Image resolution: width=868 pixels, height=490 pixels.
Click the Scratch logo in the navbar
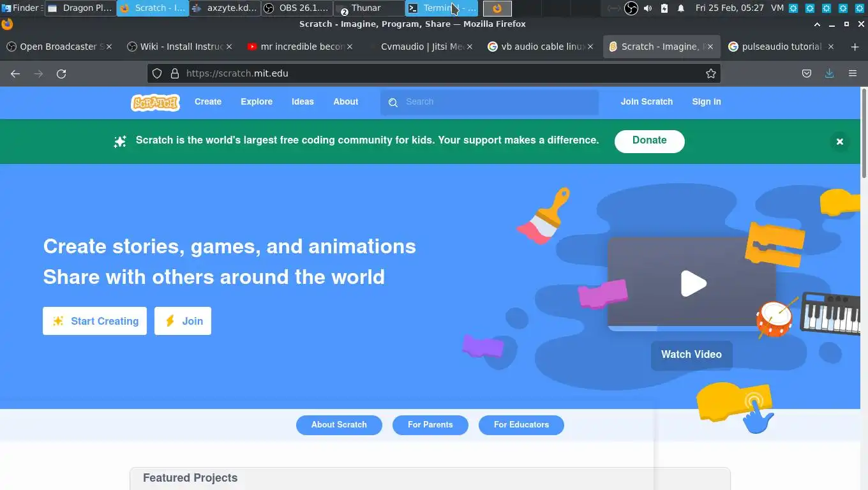155,102
